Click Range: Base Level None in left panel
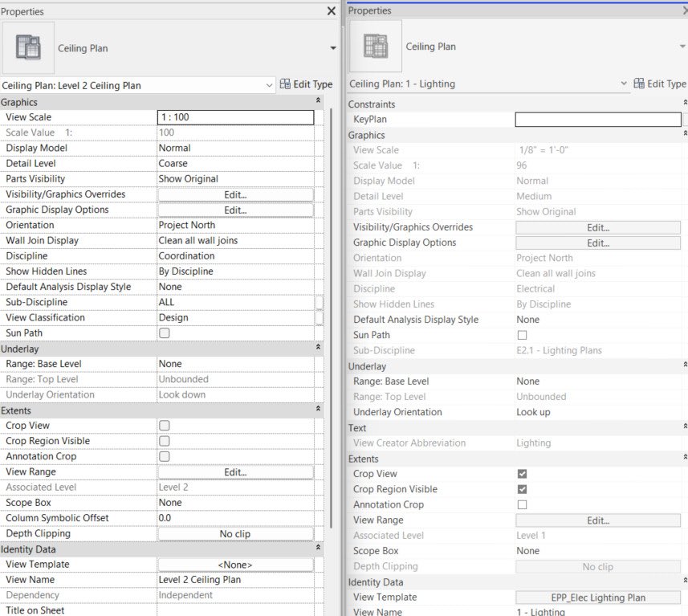Viewport: 688px width, 616px height. coord(236,364)
